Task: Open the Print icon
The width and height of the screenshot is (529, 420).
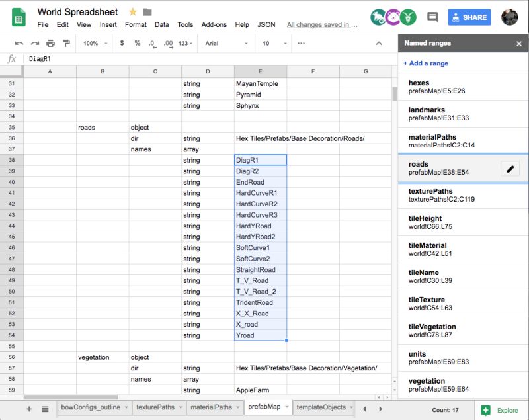Action: pos(50,42)
